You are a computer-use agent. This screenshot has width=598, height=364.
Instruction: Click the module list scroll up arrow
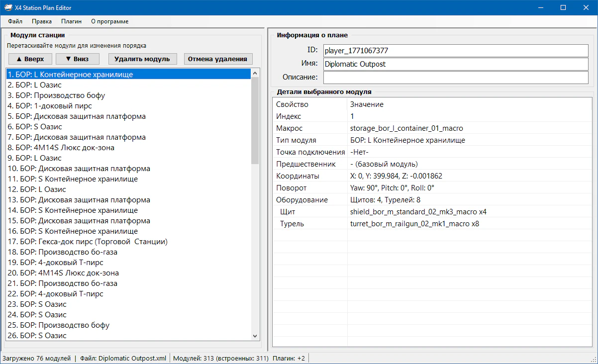pos(256,73)
